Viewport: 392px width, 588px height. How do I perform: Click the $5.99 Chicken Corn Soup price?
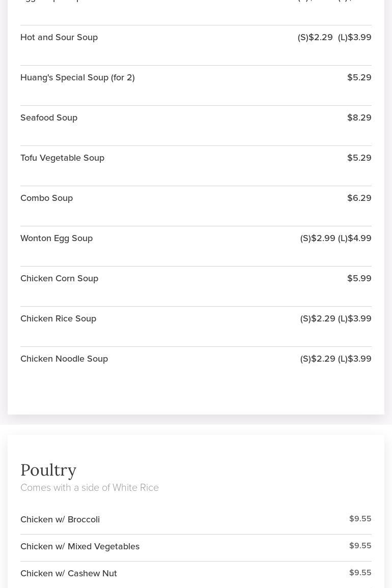pyautogui.click(x=359, y=278)
